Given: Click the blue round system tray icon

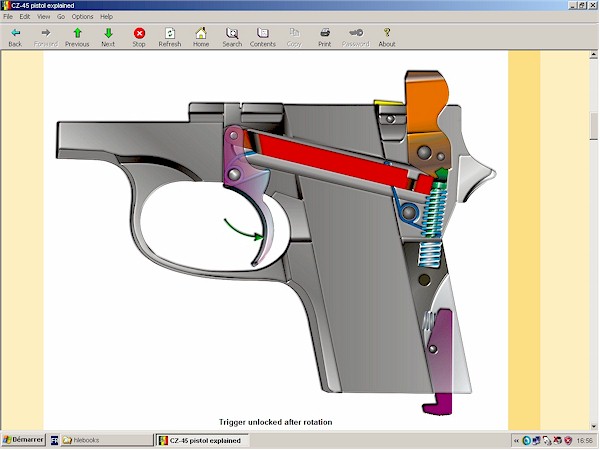Looking at the screenshot, I should tap(527, 441).
